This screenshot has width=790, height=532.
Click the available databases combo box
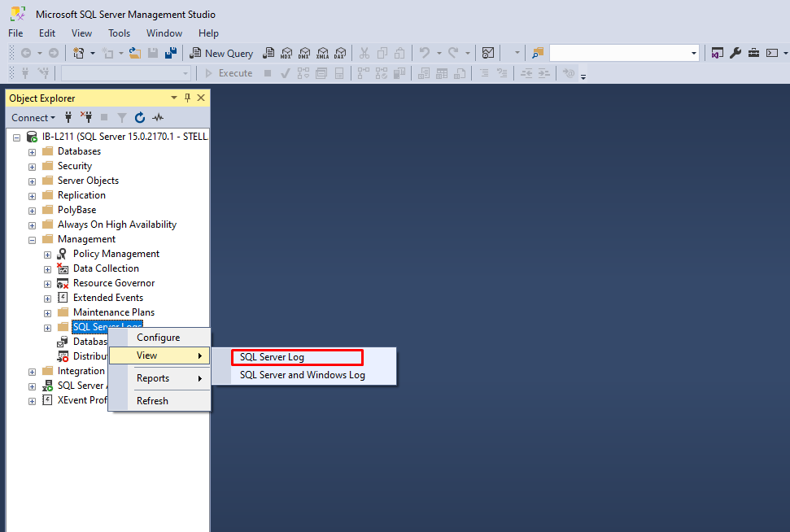pos(125,73)
